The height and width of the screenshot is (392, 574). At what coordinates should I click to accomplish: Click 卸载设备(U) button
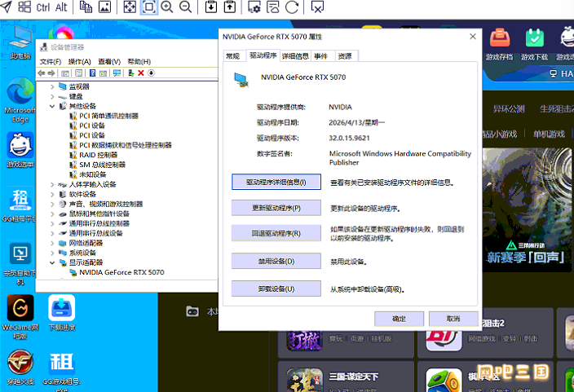click(x=276, y=288)
